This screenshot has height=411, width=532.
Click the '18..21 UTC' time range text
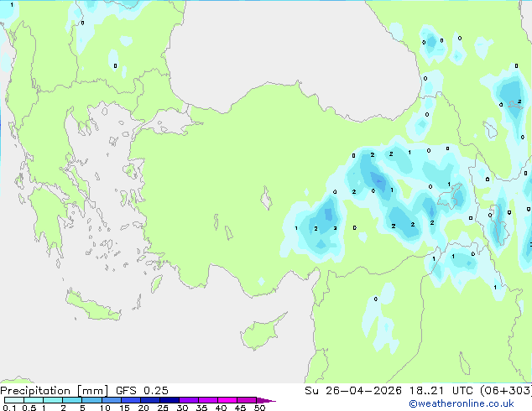pyautogui.click(x=441, y=391)
